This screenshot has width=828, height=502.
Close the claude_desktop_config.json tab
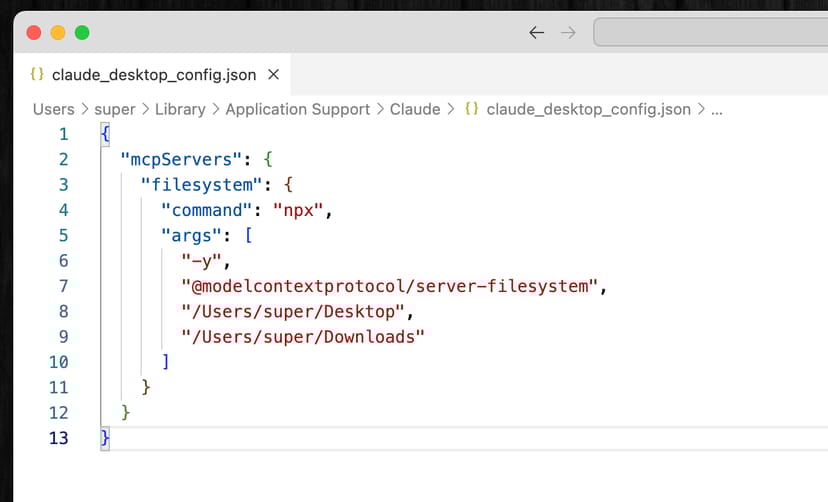[273, 75]
